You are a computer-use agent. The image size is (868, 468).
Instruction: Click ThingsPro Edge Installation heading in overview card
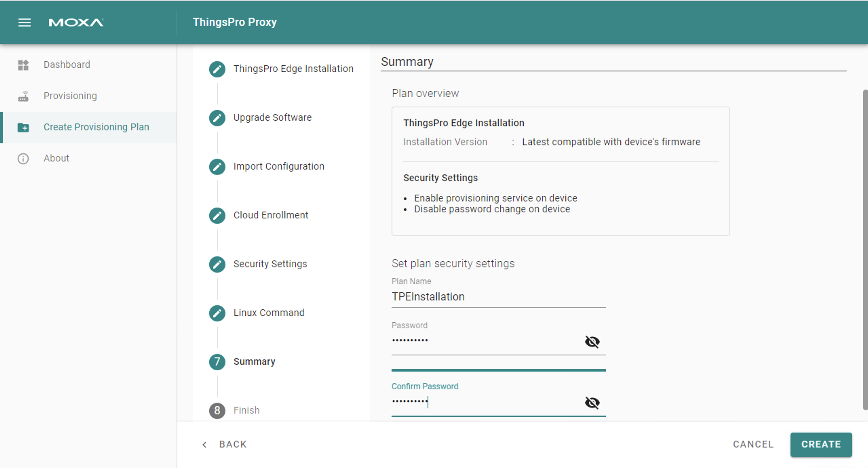click(x=464, y=123)
